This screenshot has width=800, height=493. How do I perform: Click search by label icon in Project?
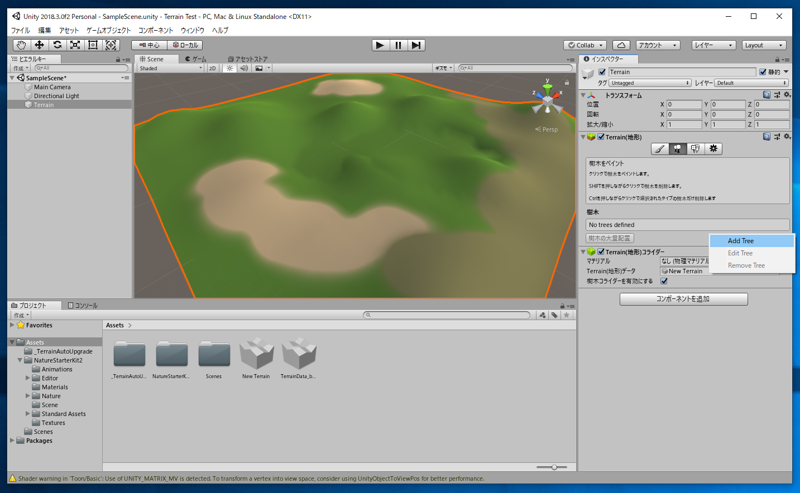[554, 315]
